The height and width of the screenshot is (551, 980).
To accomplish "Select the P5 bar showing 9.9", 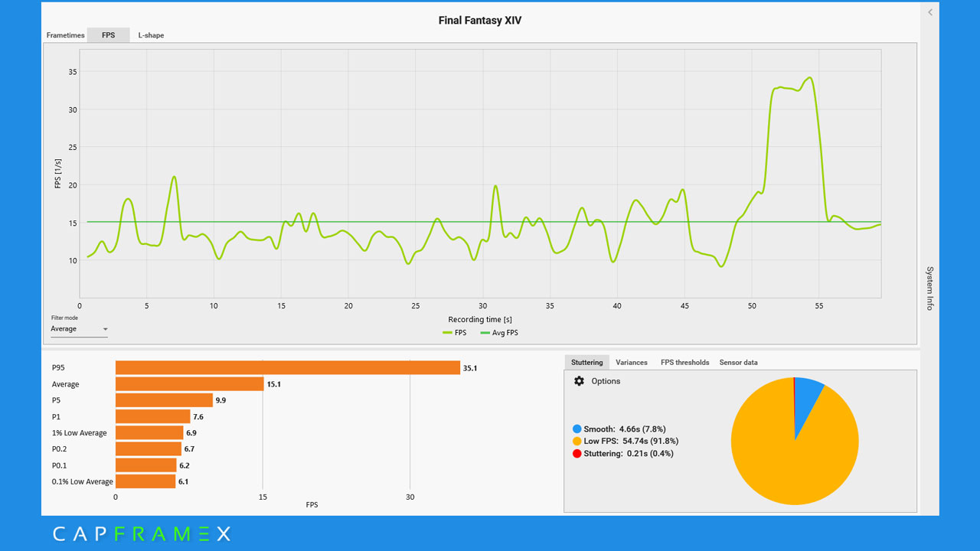I will coord(164,400).
